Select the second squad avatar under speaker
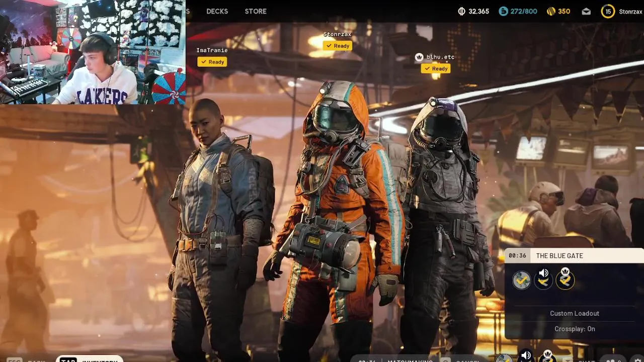The height and width of the screenshot is (362, 644). coord(543,282)
